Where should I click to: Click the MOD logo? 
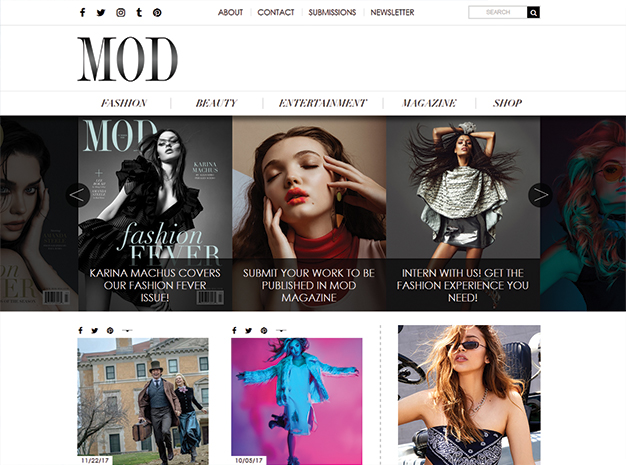pos(127,59)
